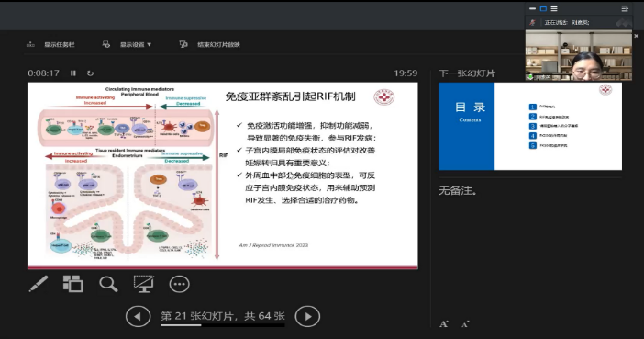Screen dimensions: 644x339
Task: Restart the presentation timer
Action: click(90, 73)
